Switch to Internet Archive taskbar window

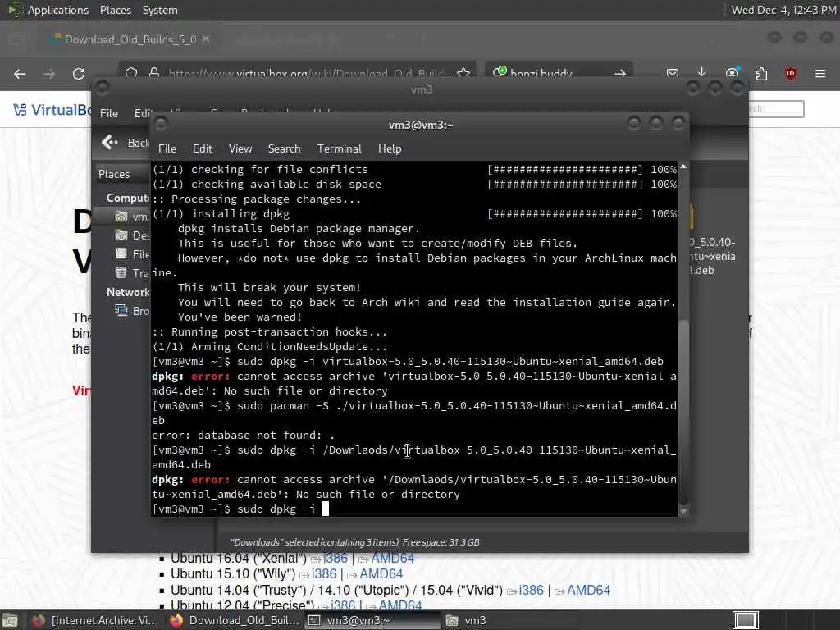tap(95, 620)
